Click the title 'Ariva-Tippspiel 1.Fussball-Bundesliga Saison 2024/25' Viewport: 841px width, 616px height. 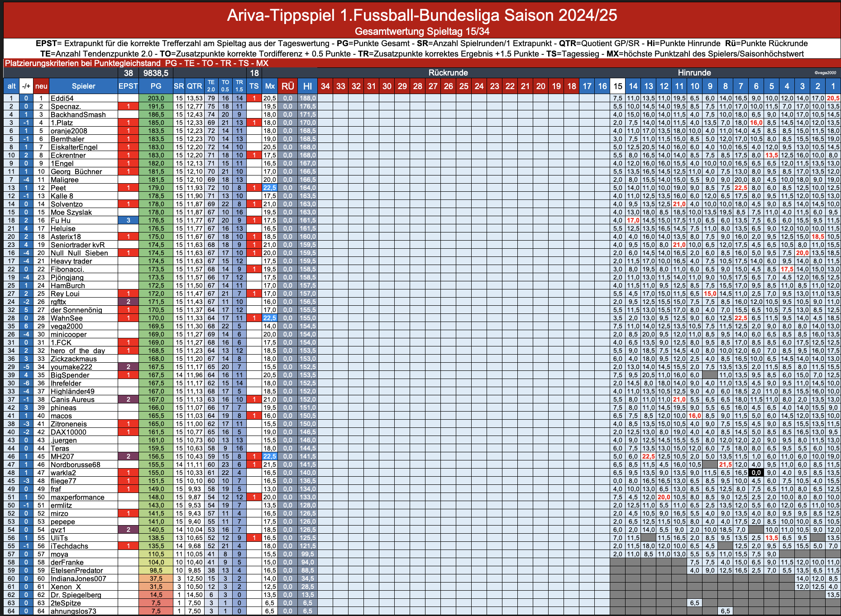click(x=422, y=15)
